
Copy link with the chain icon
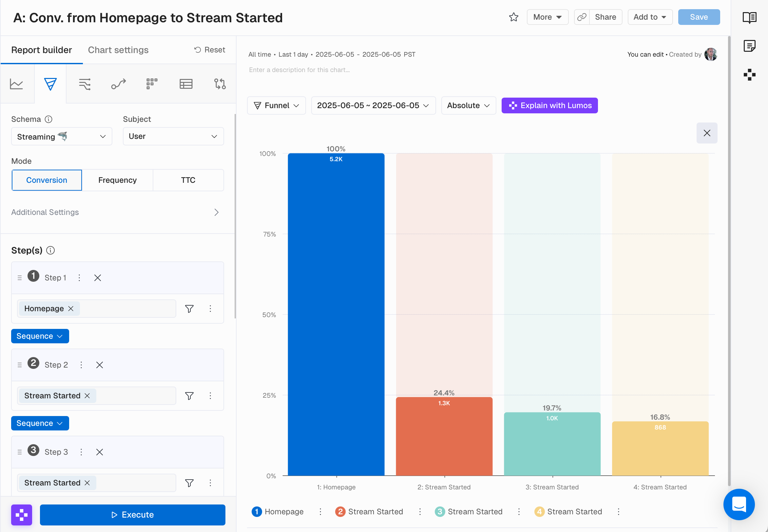point(582,17)
